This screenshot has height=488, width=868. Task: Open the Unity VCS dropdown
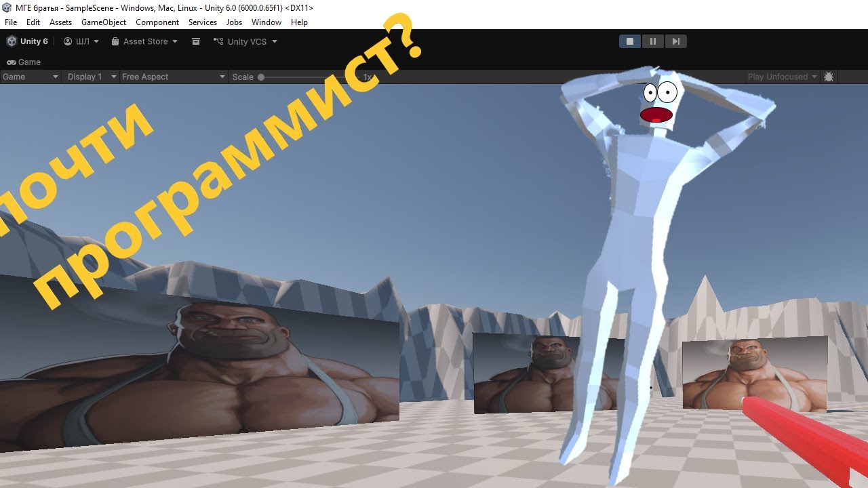245,41
